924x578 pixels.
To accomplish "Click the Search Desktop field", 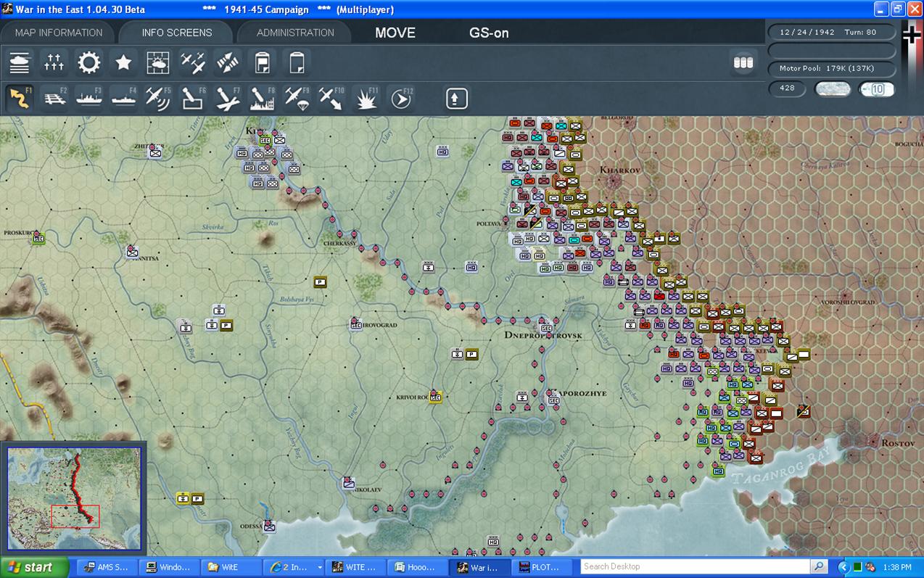I will coord(695,567).
